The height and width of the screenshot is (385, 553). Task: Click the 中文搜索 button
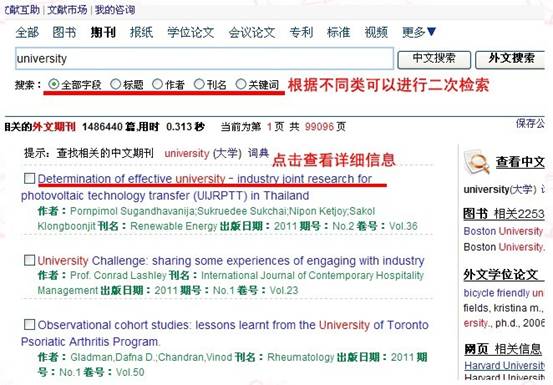tap(434, 60)
